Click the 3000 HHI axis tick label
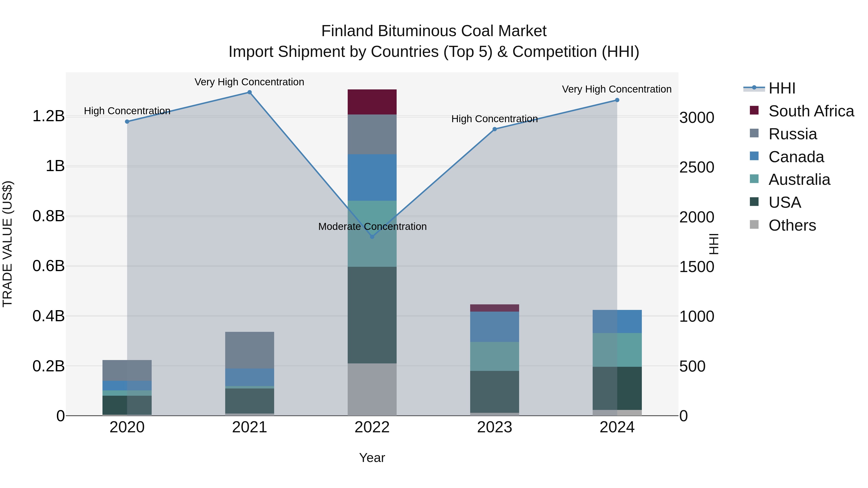Image resolution: width=868 pixels, height=488 pixels. (697, 118)
